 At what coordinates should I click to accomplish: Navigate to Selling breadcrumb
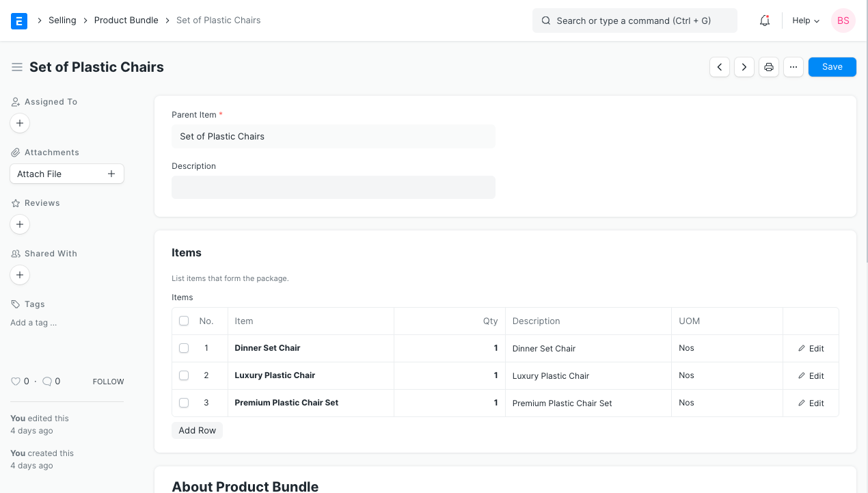(62, 21)
